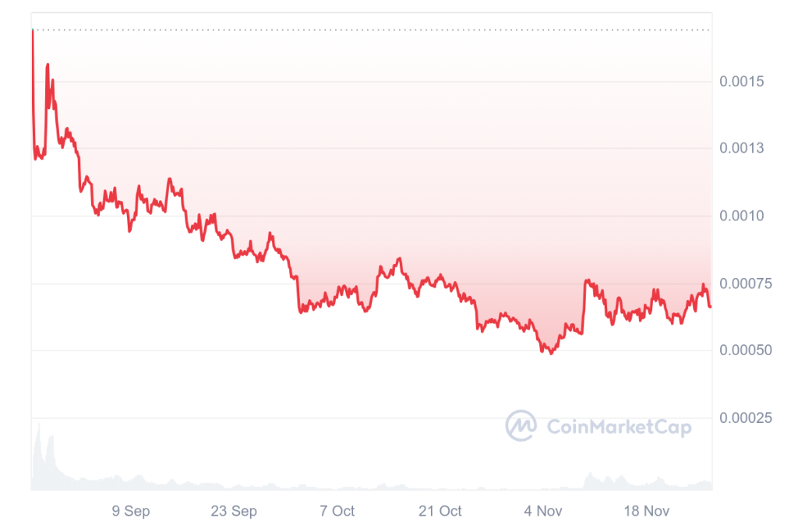Select the 18 Nov date label
The width and height of the screenshot is (798, 532).
point(646,511)
